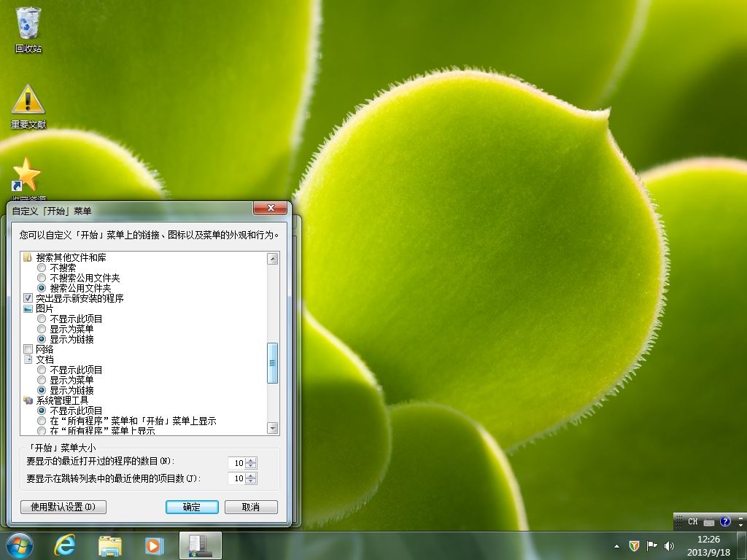747x560 pixels.
Task: Increase jump list items count spinner
Action: pos(251,475)
